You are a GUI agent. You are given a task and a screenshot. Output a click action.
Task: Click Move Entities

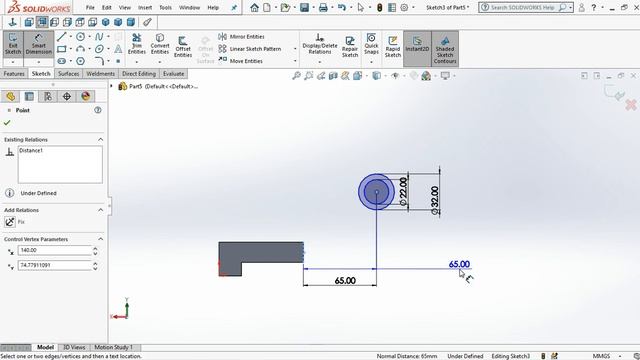pyautogui.click(x=240, y=61)
